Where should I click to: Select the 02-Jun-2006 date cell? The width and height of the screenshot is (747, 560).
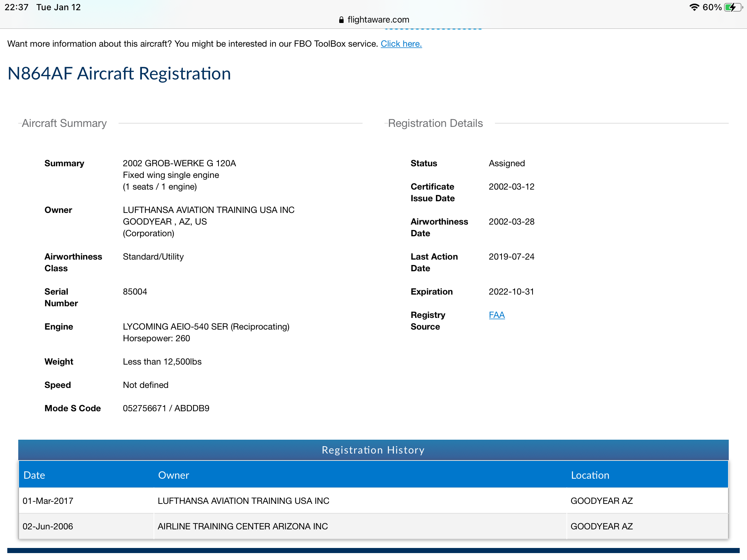(48, 526)
